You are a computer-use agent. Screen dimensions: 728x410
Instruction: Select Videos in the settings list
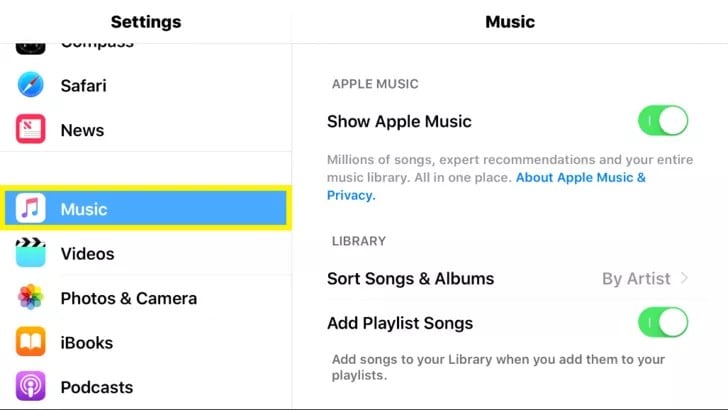tap(87, 254)
